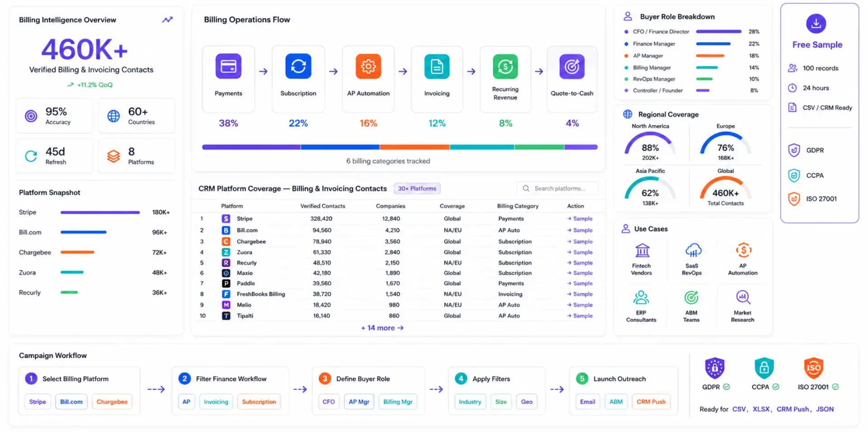Viewport: 868px width, 442px height.
Task: Choose the CFO buyer role chip
Action: 329,402
